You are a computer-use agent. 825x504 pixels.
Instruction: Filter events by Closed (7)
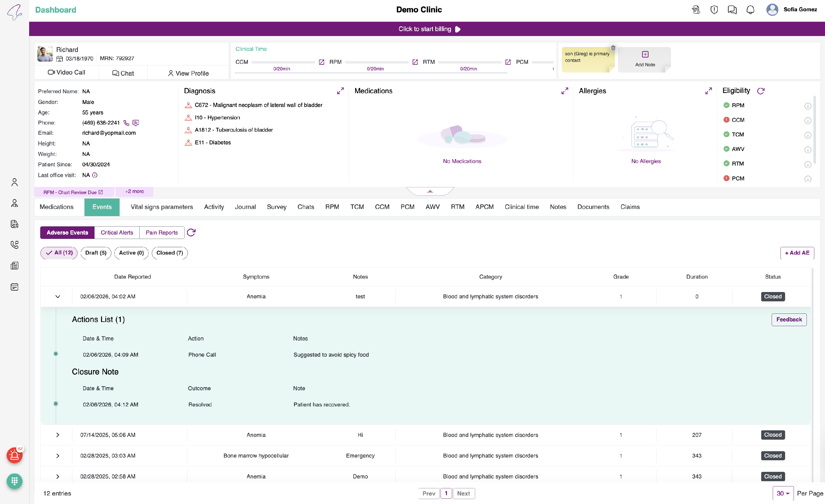point(169,253)
